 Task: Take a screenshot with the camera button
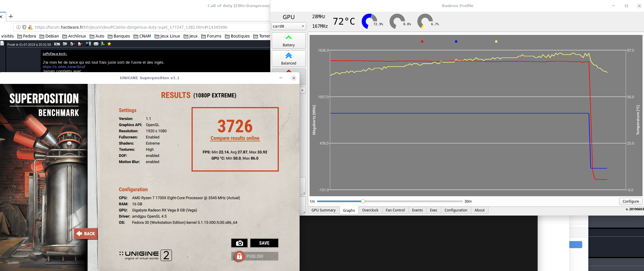239,243
